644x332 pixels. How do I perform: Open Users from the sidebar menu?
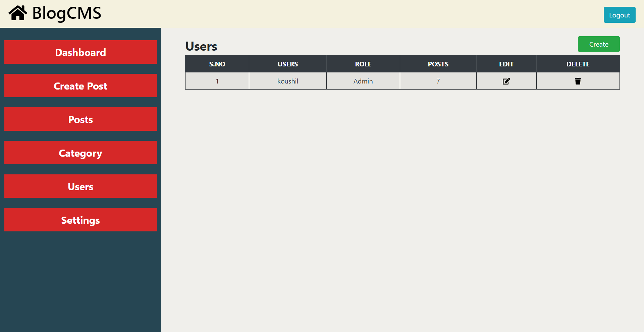pos(80,186)
